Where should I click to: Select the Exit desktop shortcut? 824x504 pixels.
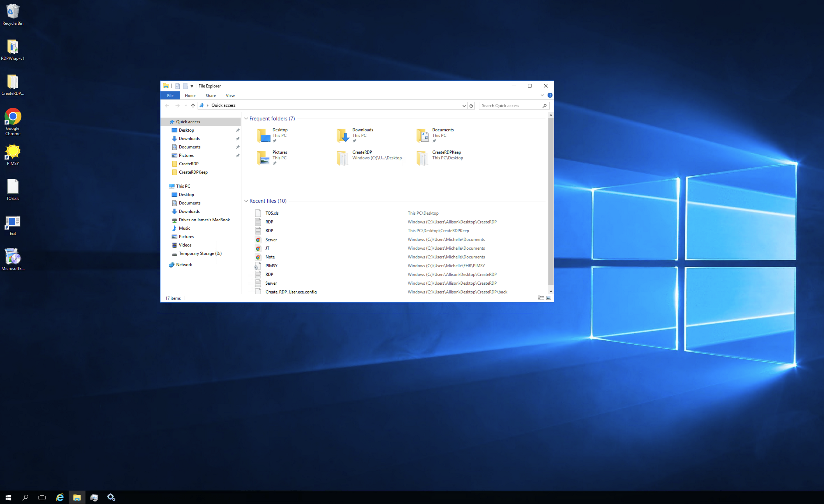(13, 225)
